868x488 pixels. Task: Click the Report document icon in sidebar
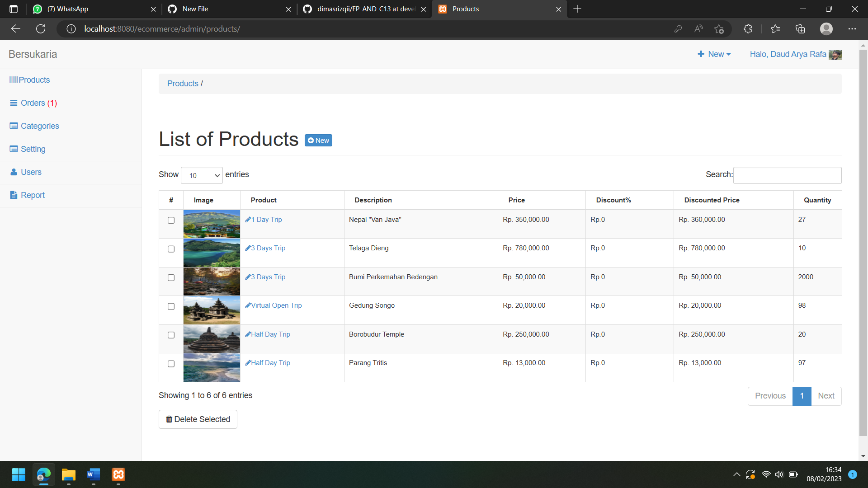[14, 195]
